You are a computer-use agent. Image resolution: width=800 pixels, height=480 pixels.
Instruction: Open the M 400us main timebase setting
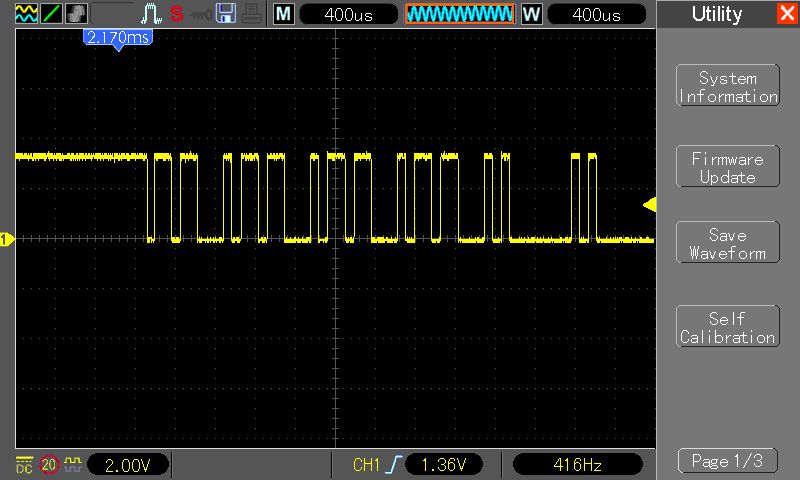pyautogui.click(x=346, y=14)
